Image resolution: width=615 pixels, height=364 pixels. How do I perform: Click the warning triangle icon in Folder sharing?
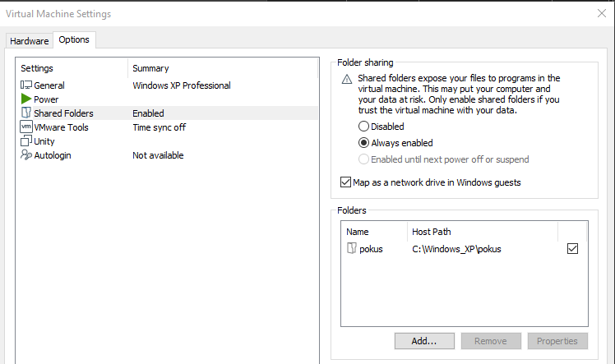click(347, 79)
